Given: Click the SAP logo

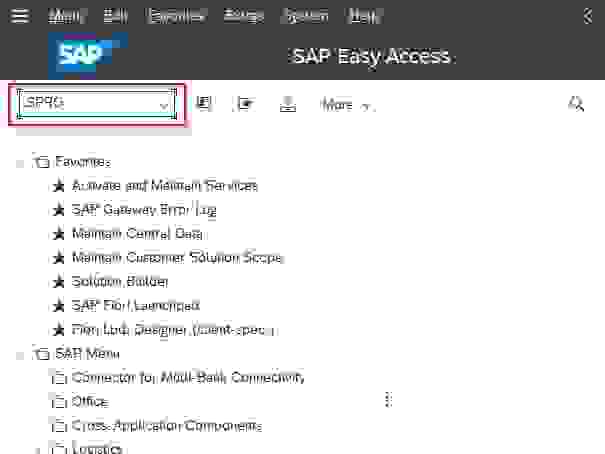Looking at the screenshot, I should [86, 57].
